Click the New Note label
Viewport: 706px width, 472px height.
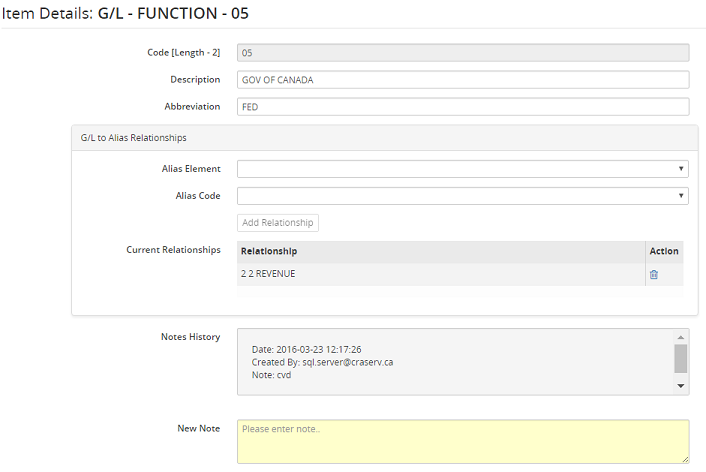click(x=198, y=428)
